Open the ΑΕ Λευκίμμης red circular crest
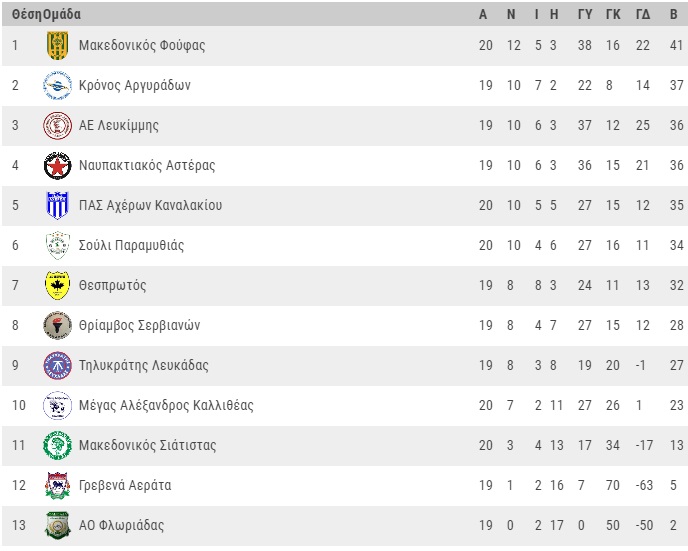This screenshot has width=688, height=551. [57, 125]
